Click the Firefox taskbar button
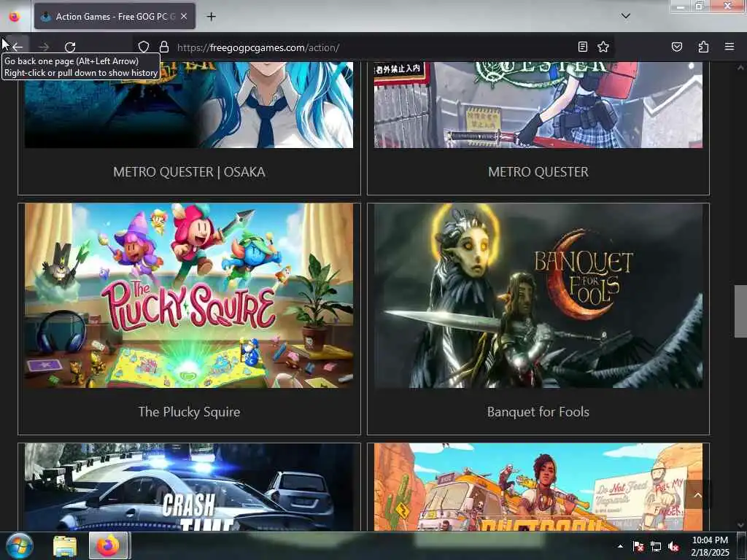The width and height of the screenshot is (747, 560). point(108,545)
